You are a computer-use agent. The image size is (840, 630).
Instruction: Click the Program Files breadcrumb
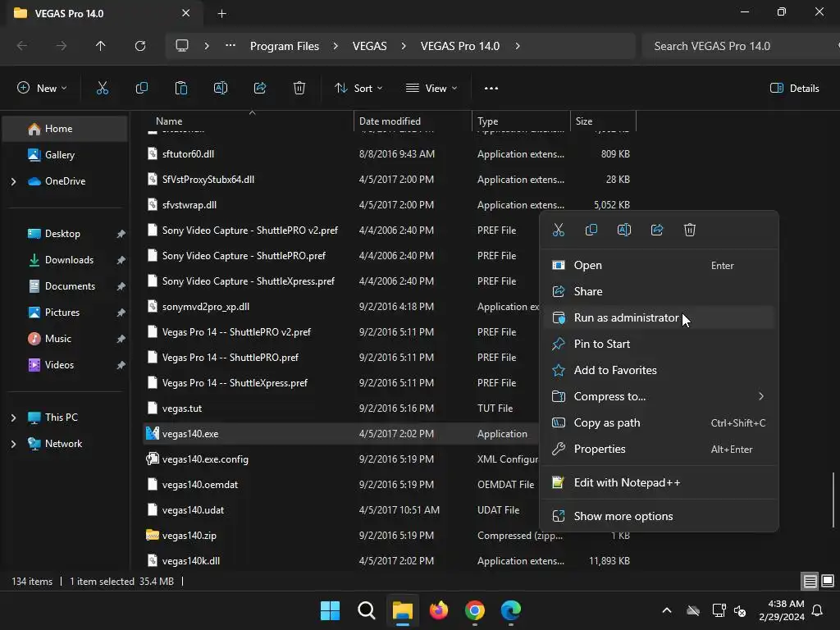pyautogui.click(x=285, y=46)
